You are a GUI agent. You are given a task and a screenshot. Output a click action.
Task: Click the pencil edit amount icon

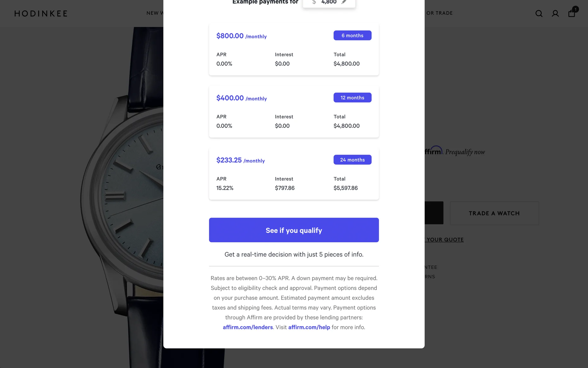pyautogui.click(x=344, y=2)
